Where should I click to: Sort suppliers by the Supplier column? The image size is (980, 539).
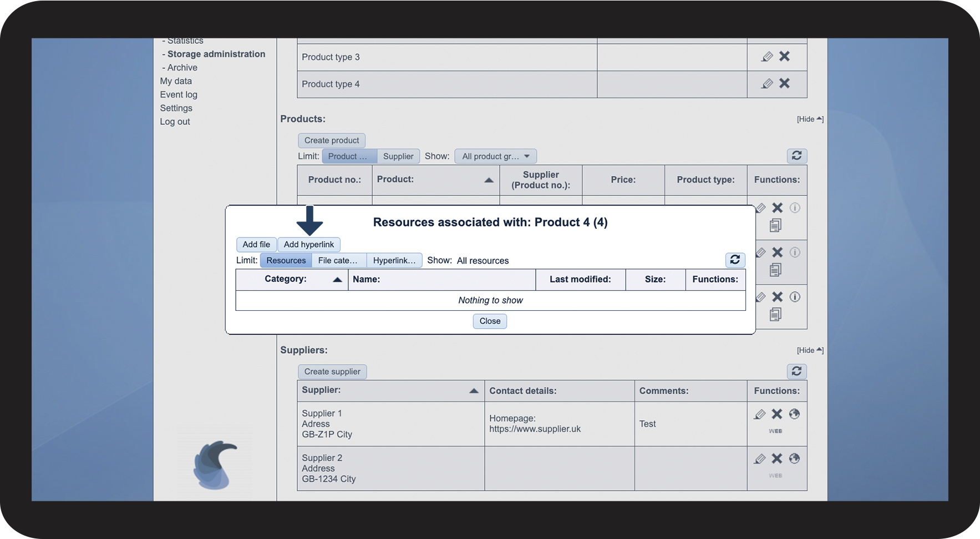pyautogui.click(x=390, y=390)
